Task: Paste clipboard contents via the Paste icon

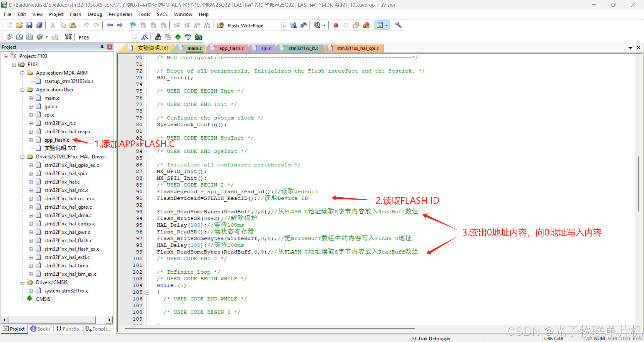Action: click(73, 25)
